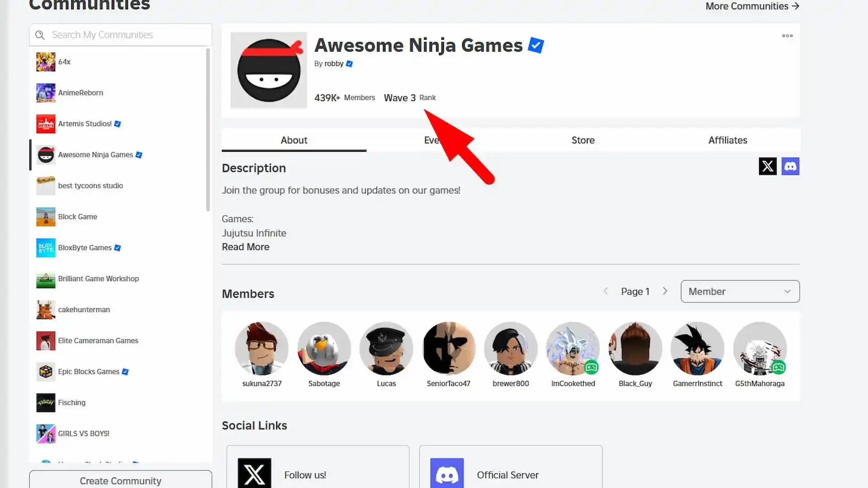This screenshot has height=488, width=868.
Task: Click the Discord social icon
Action: click(791, 166)
